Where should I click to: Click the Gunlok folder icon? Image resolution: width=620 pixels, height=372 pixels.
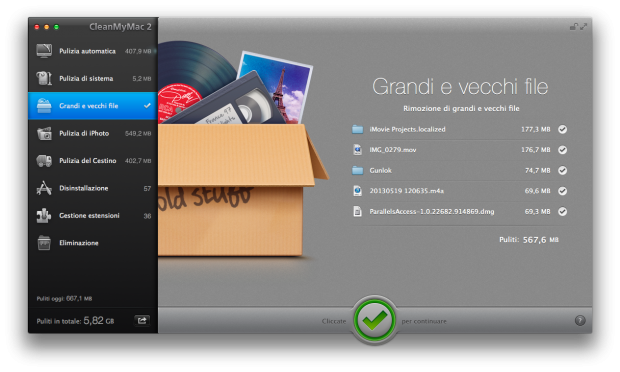coord(357,170)
